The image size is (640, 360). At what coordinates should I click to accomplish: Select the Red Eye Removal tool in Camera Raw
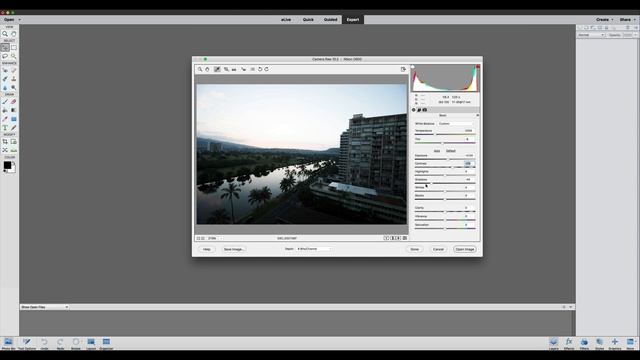[243, 69]
